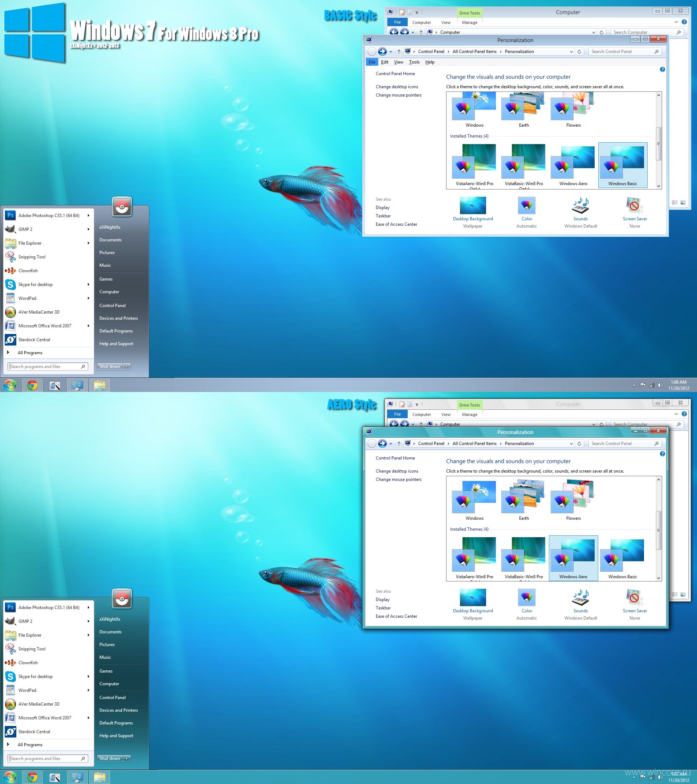Show hidden tray icons on Basic Style taskbar
Viewport: 697px width, 784px height.
[x=634, y=385]
